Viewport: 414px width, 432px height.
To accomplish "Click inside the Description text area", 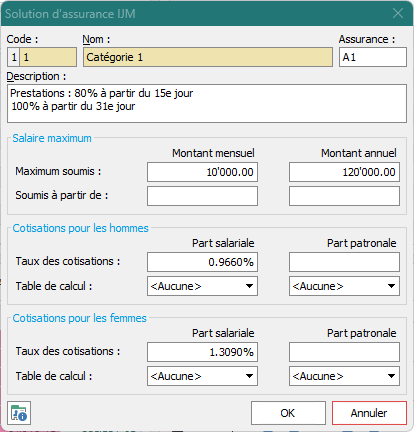I will click(x=207, y=103).
